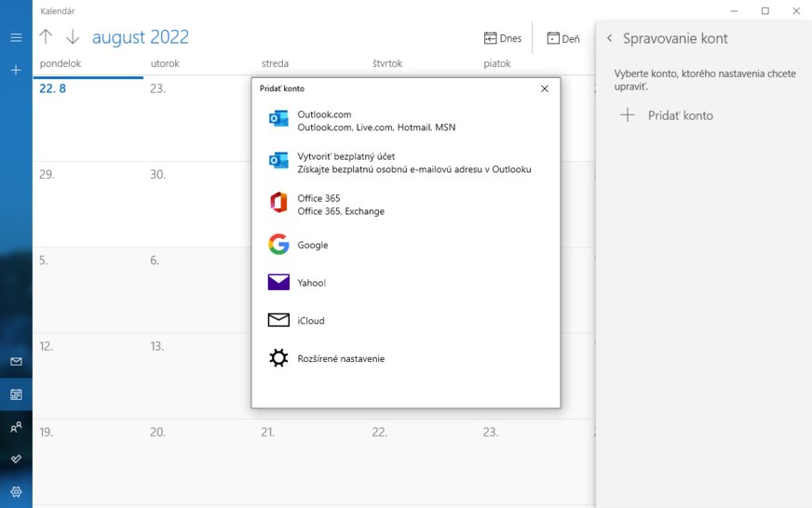This screenshot has height=508, width=812.
Task: Go to previous period with up arrow
Action: (x=46, y=37)
